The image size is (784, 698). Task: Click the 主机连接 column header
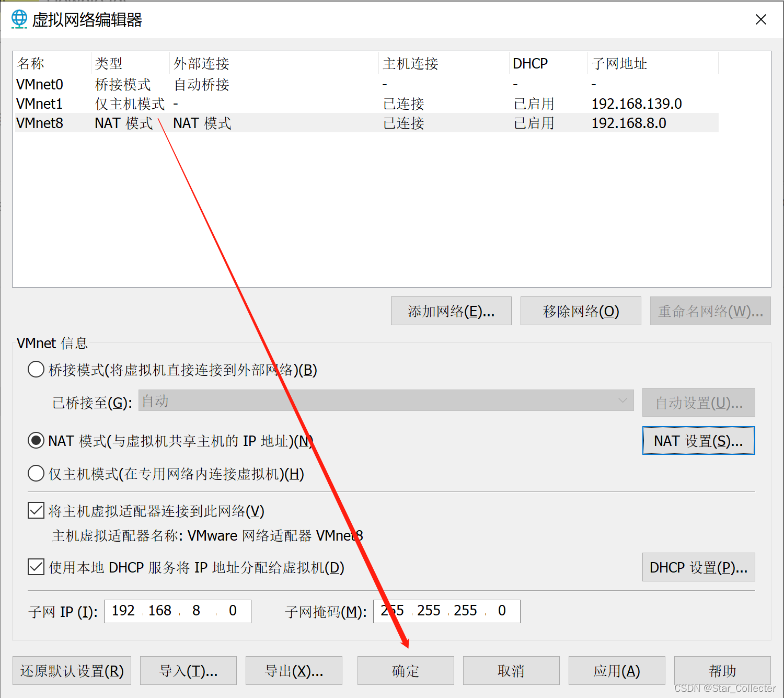(444, 63)
